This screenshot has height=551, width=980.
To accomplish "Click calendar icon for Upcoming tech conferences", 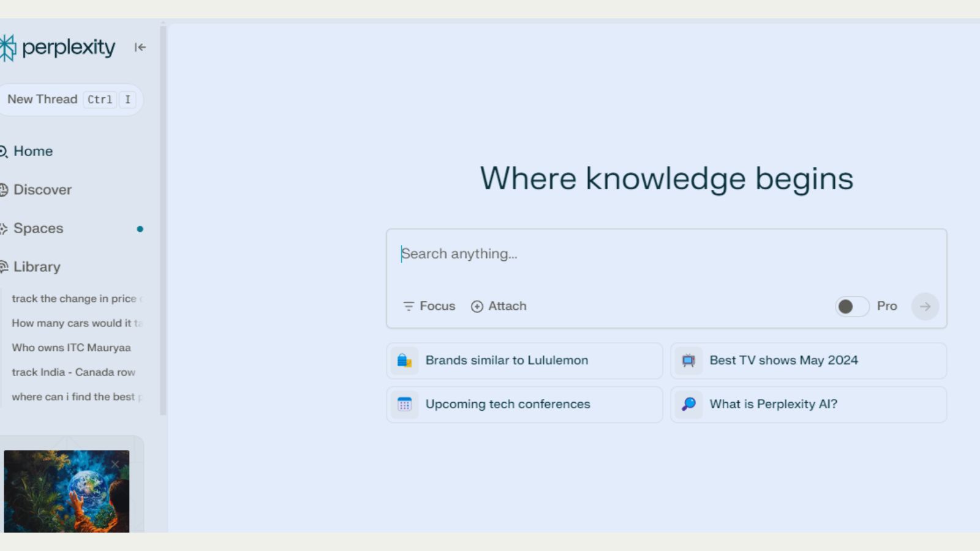I will click(404, 404).
